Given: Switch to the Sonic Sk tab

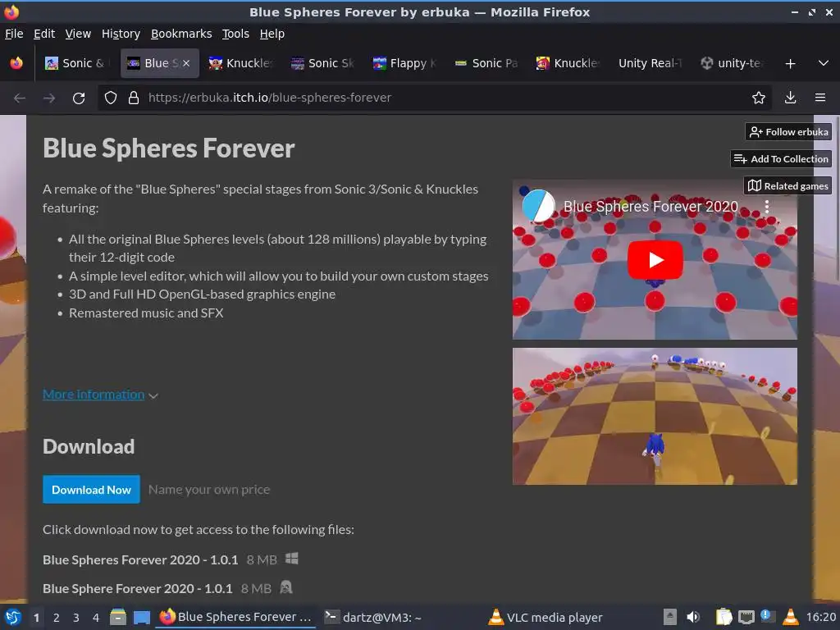Looking at the screenshot, I should tap(323, 63).
